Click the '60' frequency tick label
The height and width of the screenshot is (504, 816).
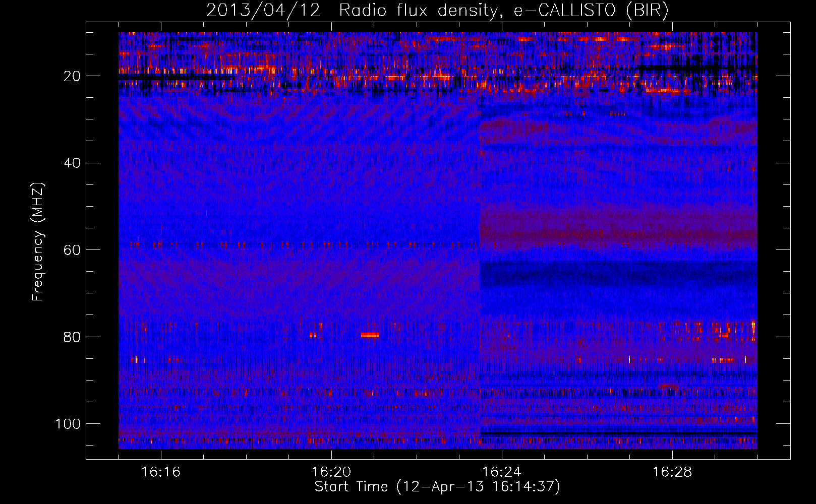point(73,250)
